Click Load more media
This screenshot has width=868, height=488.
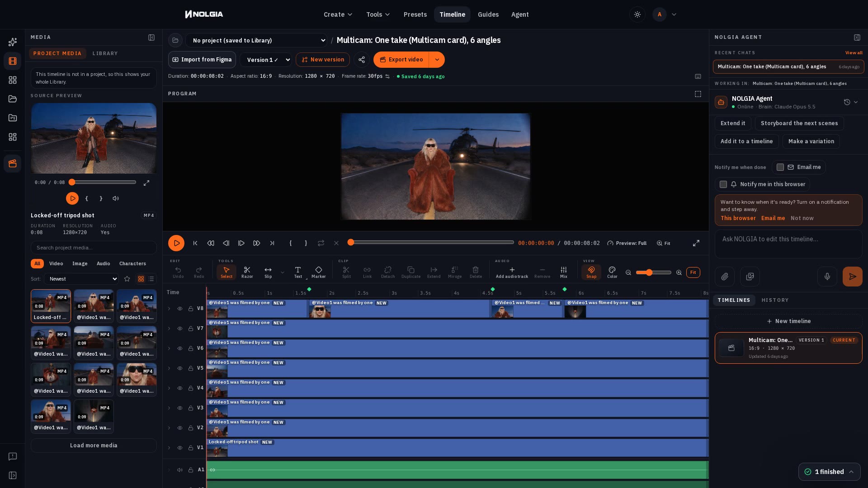pos(94,446)
